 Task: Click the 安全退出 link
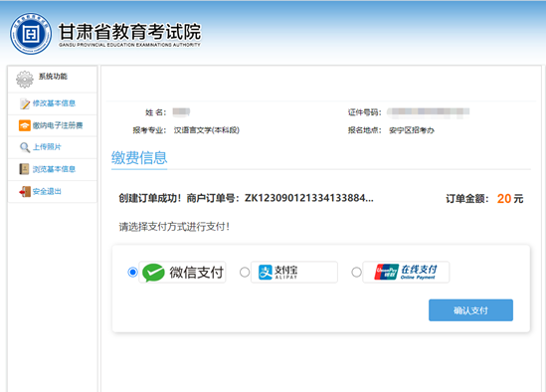point(47,191)
